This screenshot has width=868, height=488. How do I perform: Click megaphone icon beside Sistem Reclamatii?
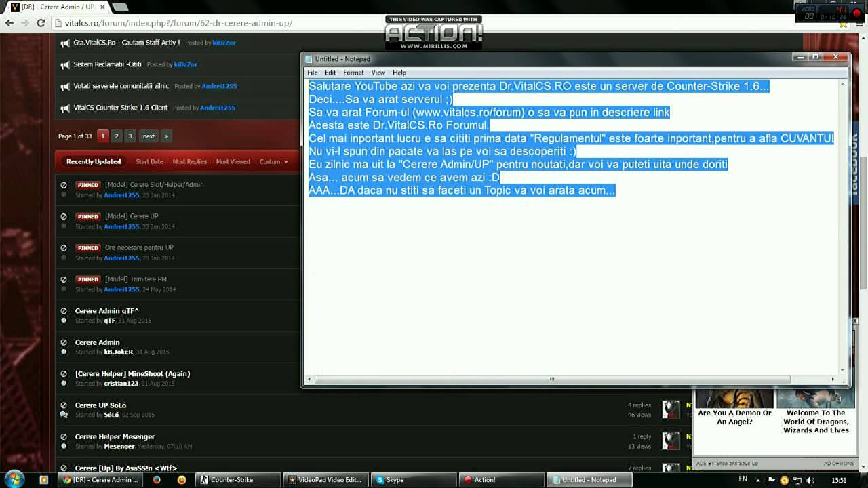64,65
